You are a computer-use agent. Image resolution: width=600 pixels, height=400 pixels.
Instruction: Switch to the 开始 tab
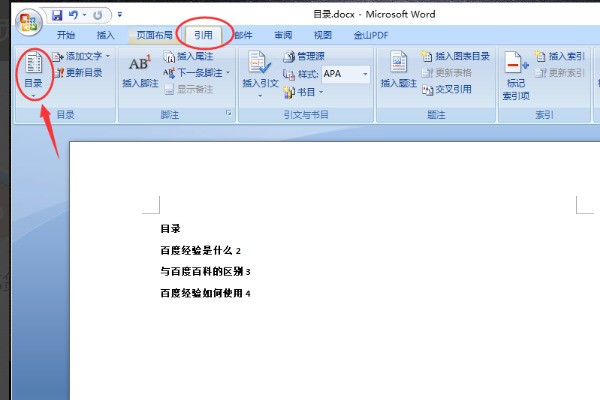pyautogui.click(x=66, y=35)
